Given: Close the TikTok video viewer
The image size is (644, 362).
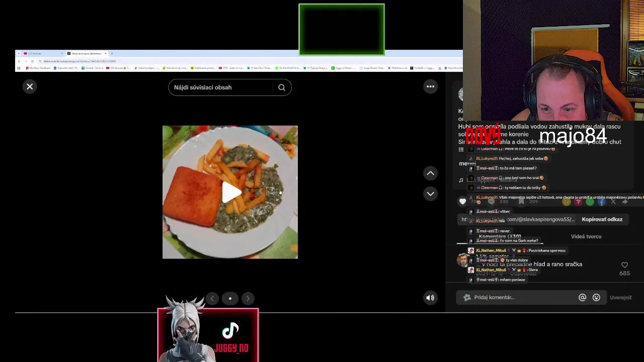Looking at the screenshot, I should click(30, 86).
